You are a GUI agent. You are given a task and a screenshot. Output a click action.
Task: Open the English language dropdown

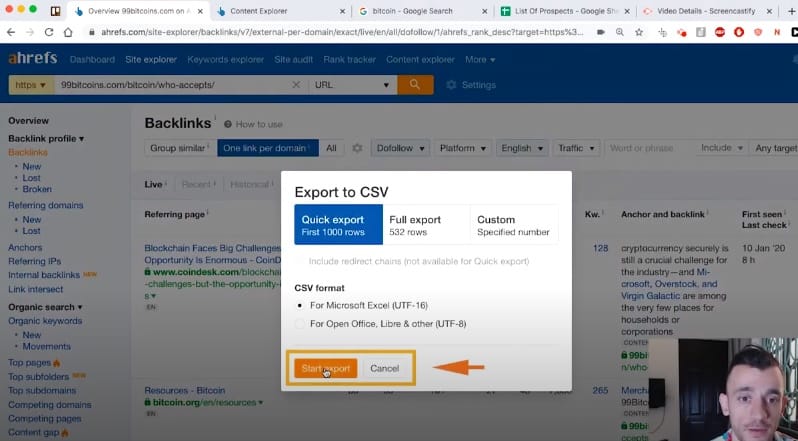click(x=522, y=148)
